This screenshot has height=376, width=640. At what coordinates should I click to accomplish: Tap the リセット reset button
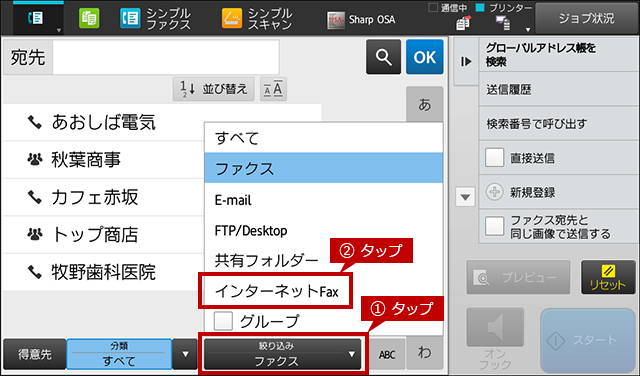[608, 277]
